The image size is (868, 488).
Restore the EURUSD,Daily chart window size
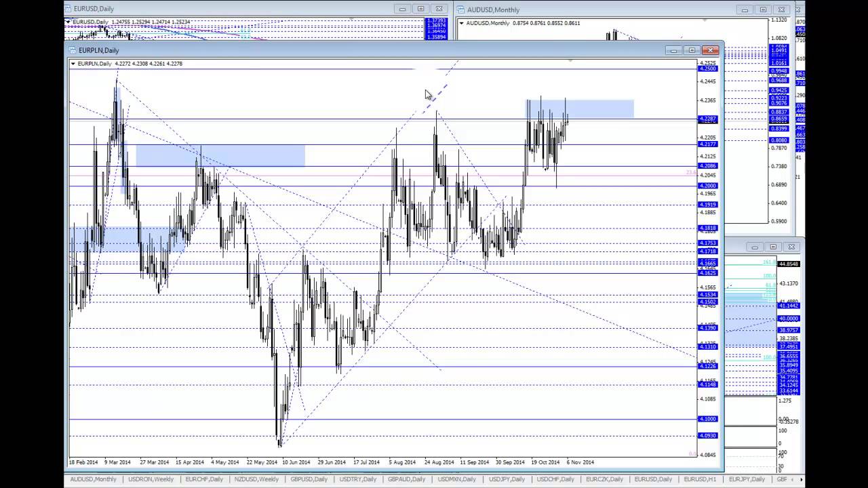[x=420, y=9]
